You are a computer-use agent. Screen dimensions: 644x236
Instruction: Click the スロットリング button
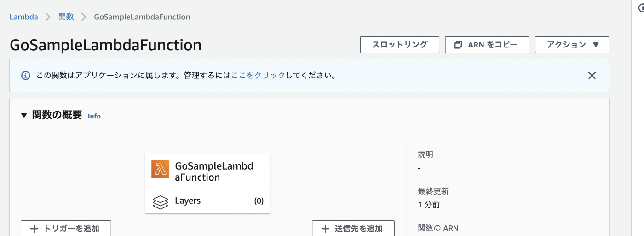[399, 45]
